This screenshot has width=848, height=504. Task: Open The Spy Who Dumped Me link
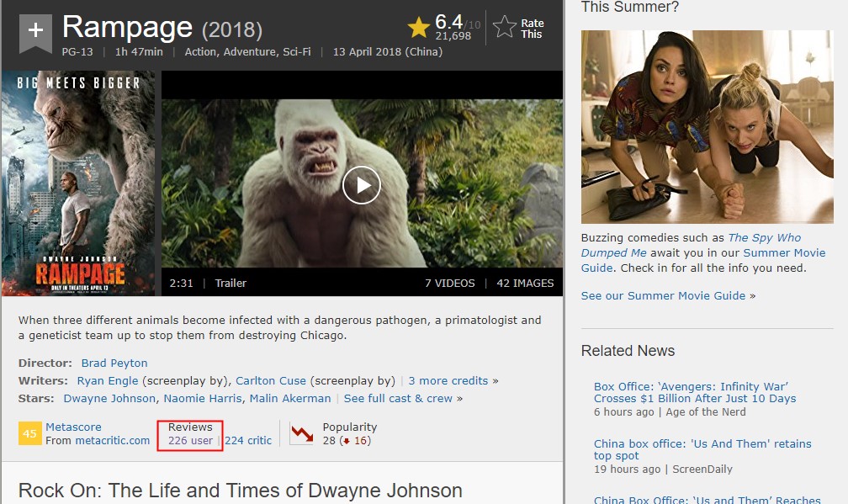[692, 245]
